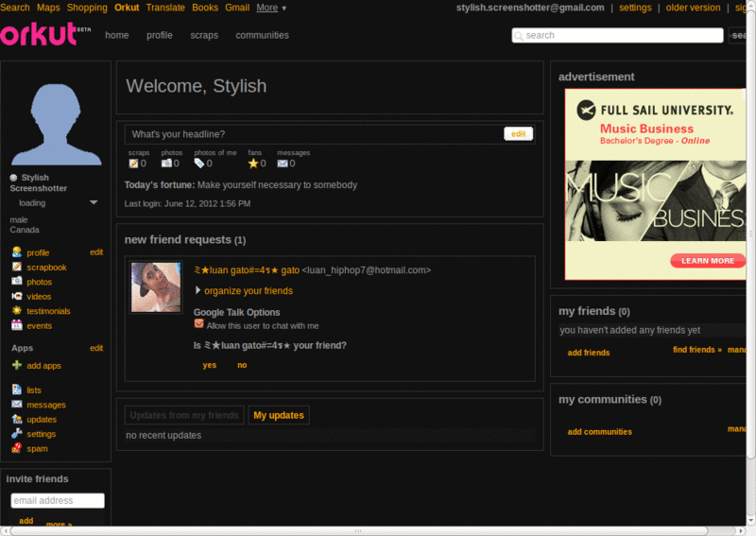Click the email address invite field

pos(58,500)
